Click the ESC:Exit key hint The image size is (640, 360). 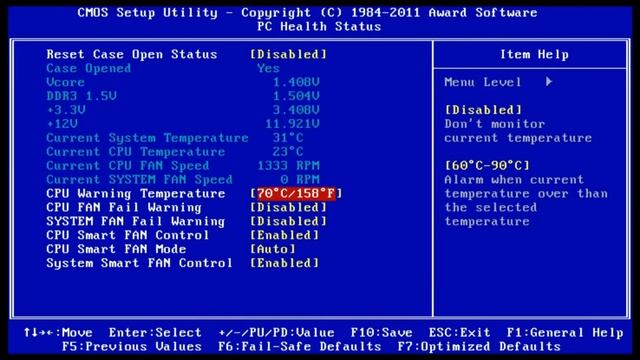(x=460, y=333)
